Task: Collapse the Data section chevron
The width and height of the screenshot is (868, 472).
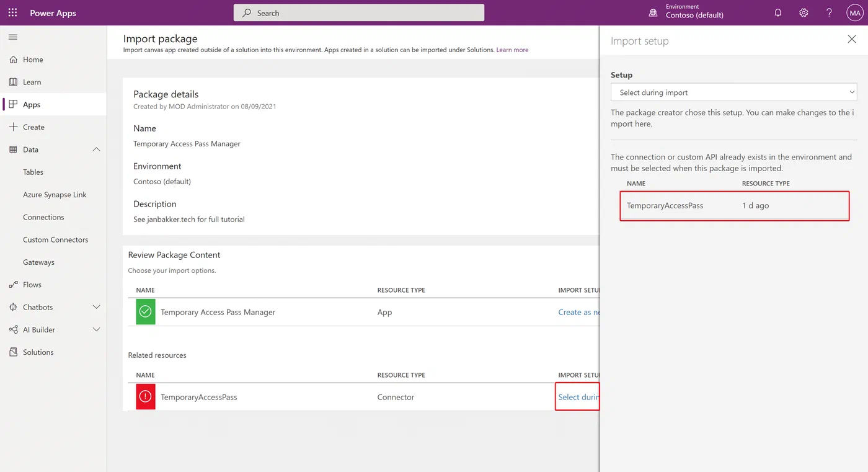Action: point(96,149)
